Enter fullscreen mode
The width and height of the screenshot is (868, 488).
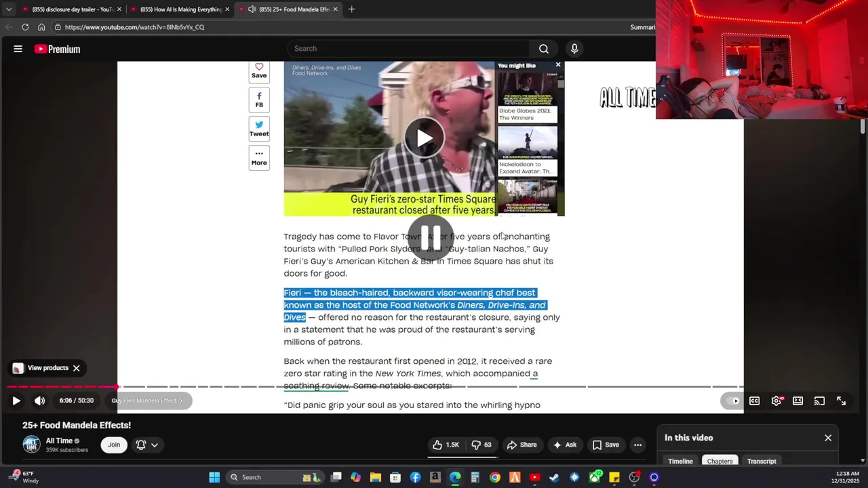pyautogui.click(x=841, y=401)
